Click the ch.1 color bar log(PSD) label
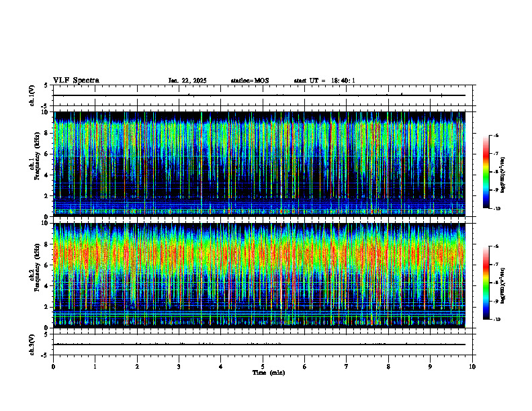532x411 pixels. 502,175
